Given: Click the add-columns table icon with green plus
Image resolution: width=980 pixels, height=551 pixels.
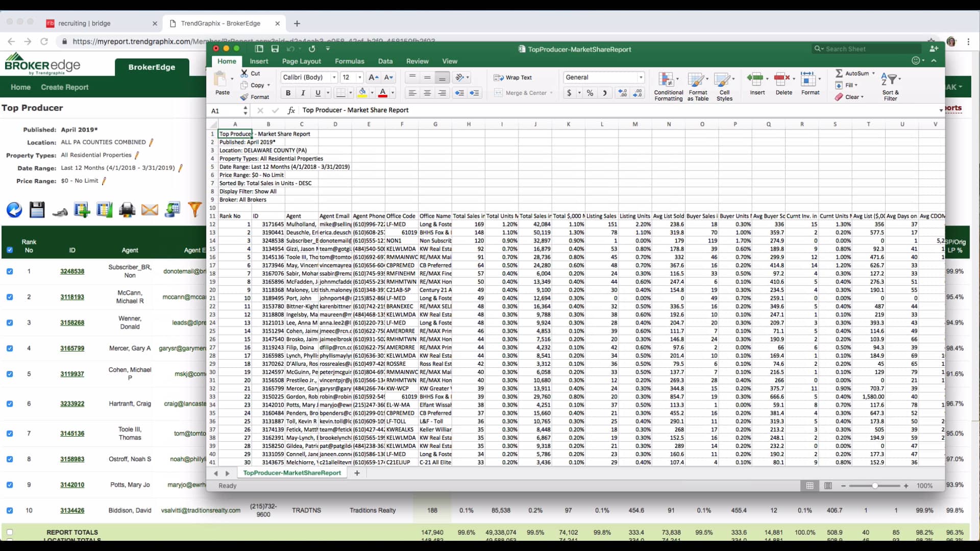Looking at the screenshot, I should 82,210.
